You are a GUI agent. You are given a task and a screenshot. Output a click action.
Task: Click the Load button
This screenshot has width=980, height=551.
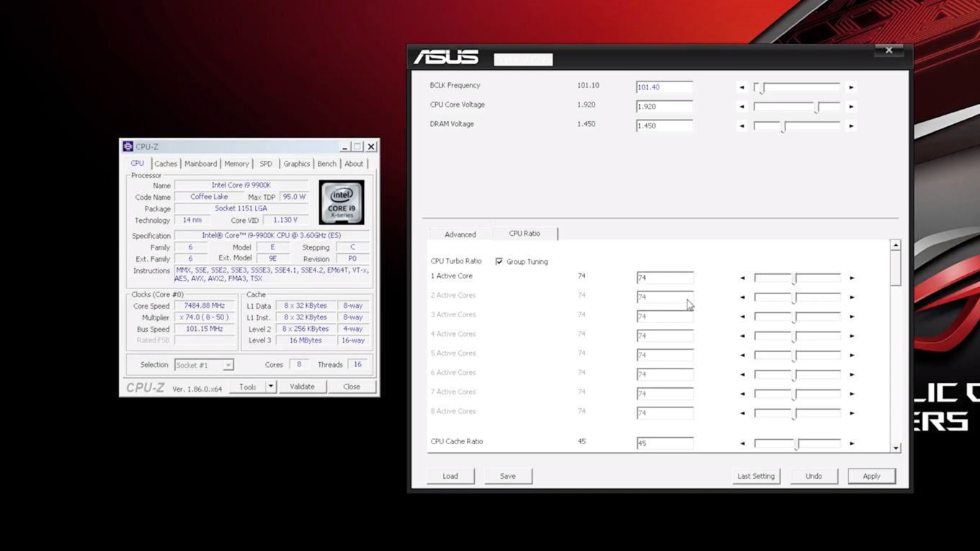450,476
